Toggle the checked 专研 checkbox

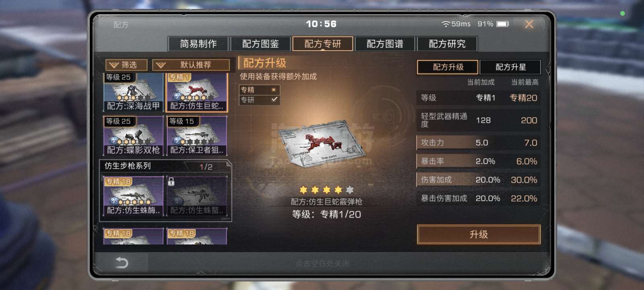(x=274, y=99)
